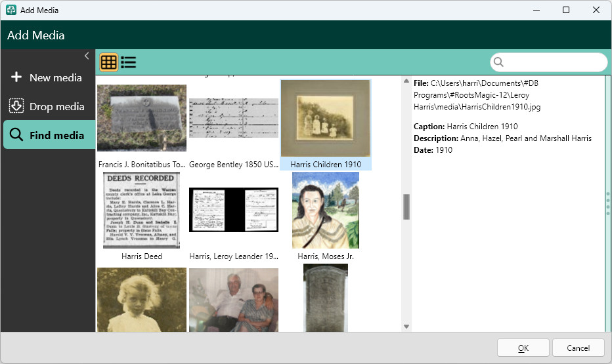
Task: Click the 'Harris Deed' label
Action: pyautogui.click(x=142, y=256)
